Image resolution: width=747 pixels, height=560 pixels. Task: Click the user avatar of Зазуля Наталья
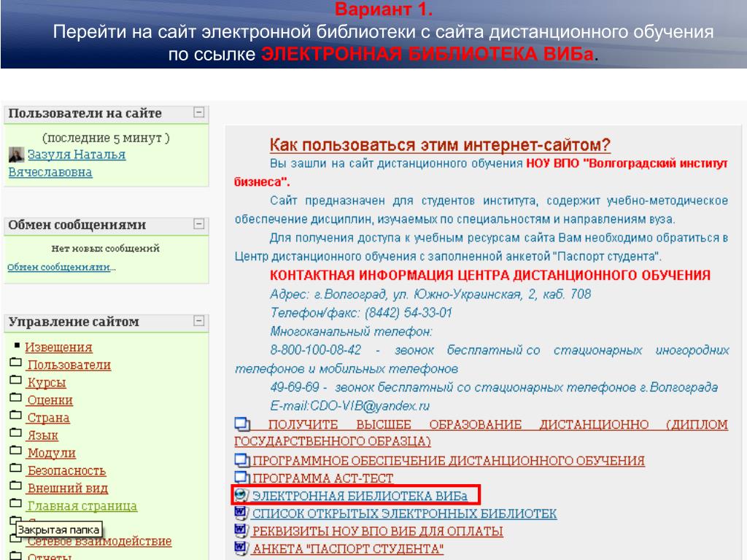[16, 155]
